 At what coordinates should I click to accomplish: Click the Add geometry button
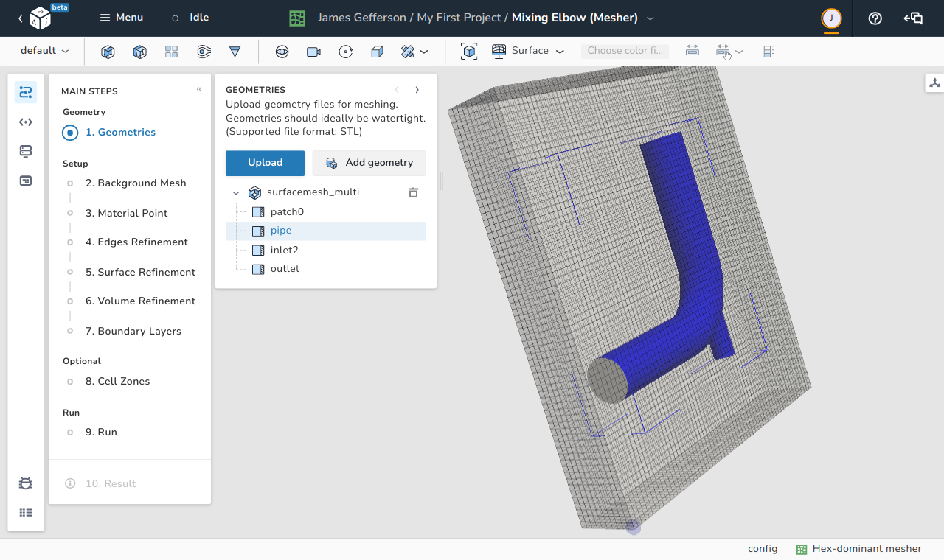click(369, 163)
